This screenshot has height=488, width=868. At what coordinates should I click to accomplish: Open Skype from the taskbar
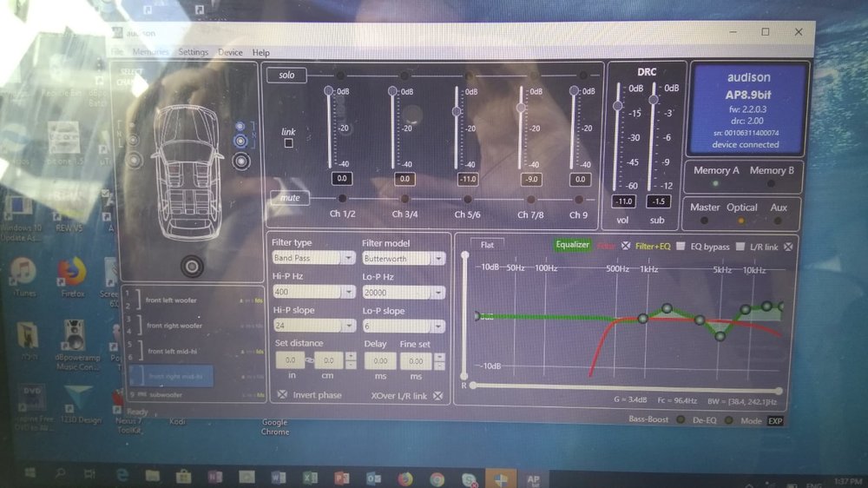tap(469, 479)
